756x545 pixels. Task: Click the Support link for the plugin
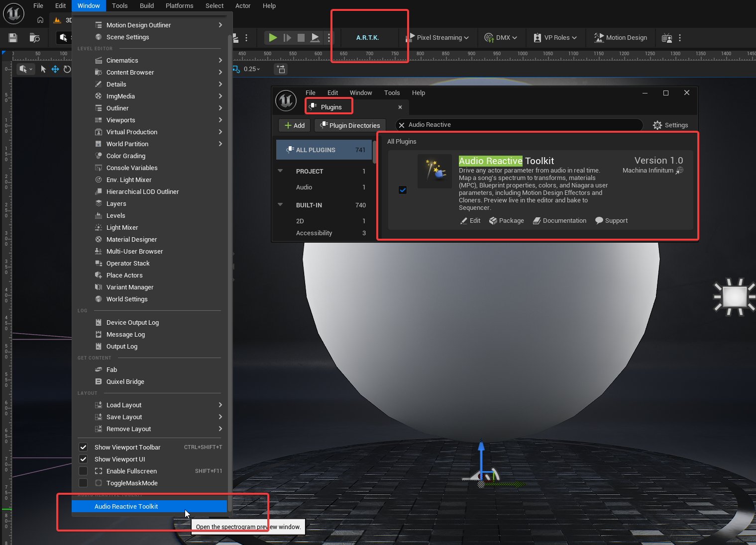tap(612, 221)
